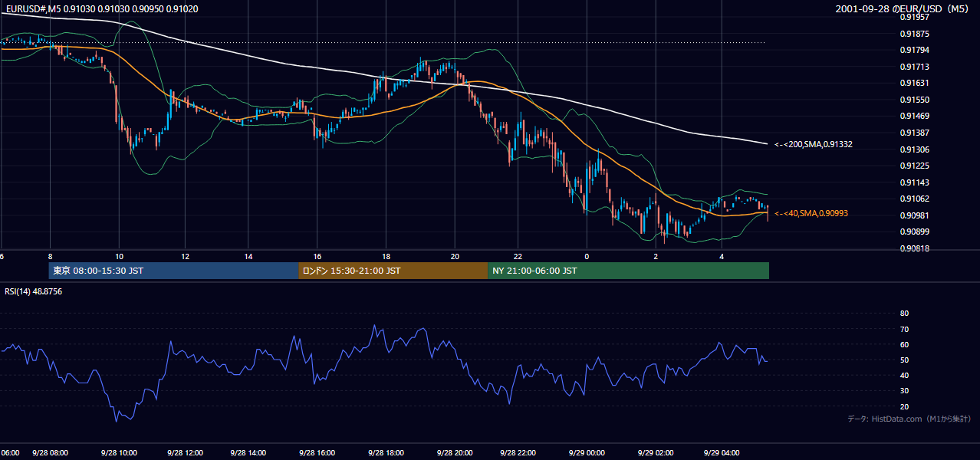Click the 0.91225 price axis label
Screen dimensions: 980x460
point(914,166)
